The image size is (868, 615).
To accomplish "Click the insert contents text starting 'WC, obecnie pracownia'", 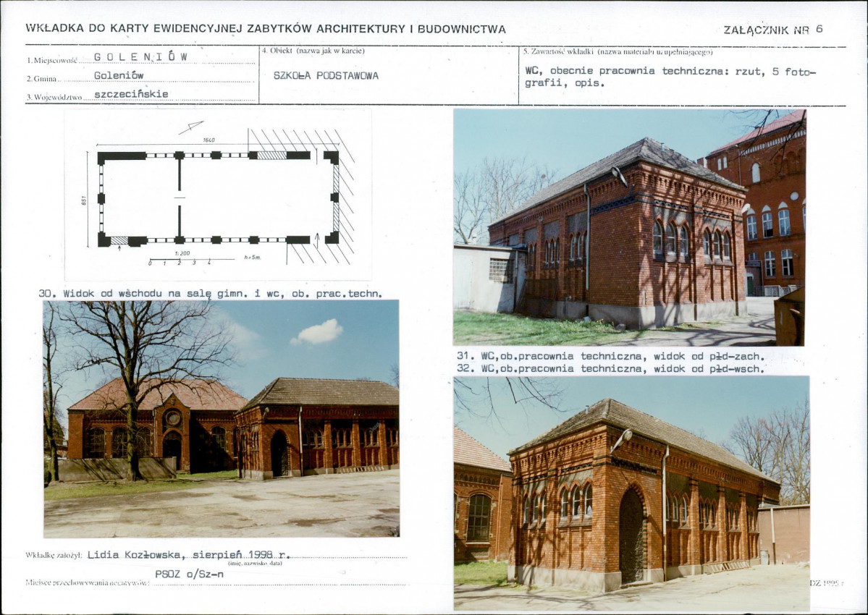I will coord(670,77).
